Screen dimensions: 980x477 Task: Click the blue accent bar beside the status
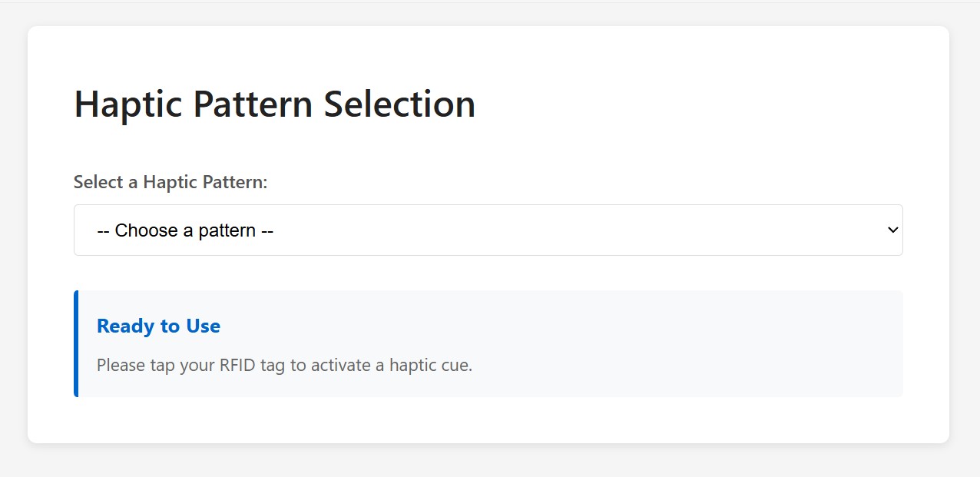pos(76,343)
